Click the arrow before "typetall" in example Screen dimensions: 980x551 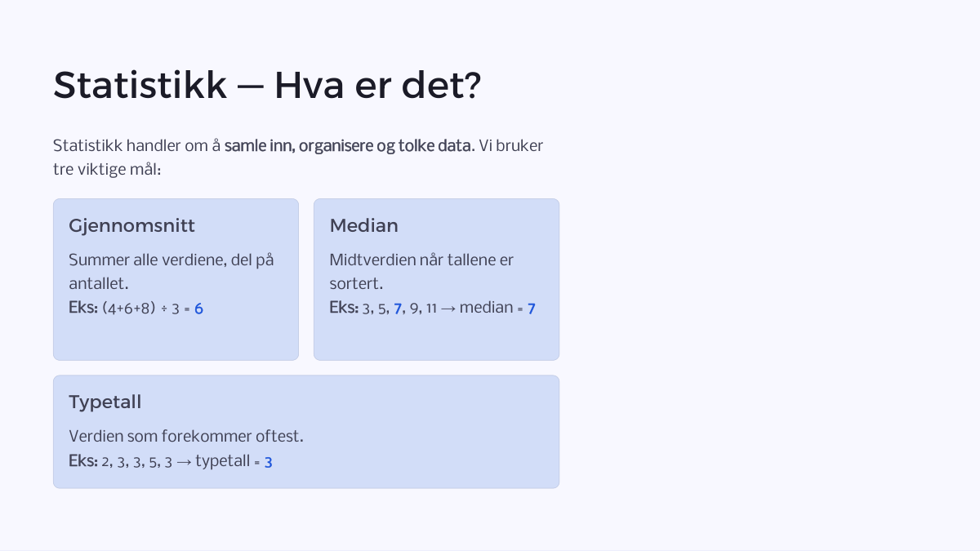(185, 461)
